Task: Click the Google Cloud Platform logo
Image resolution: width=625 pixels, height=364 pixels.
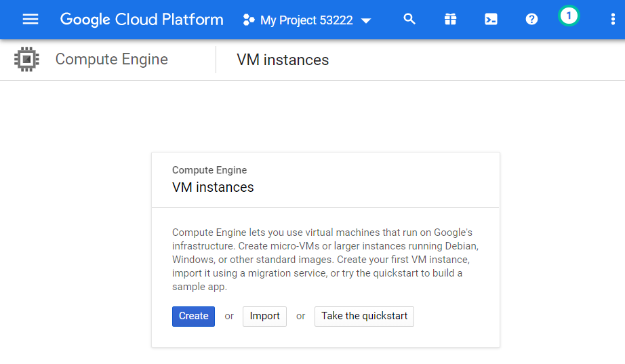Action: click(x=142, y=20)
